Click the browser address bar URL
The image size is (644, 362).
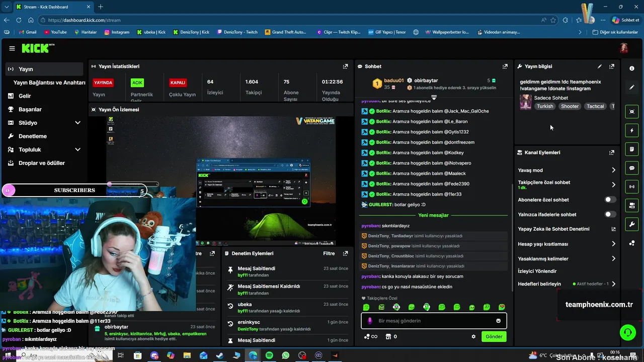pos(85,20)
